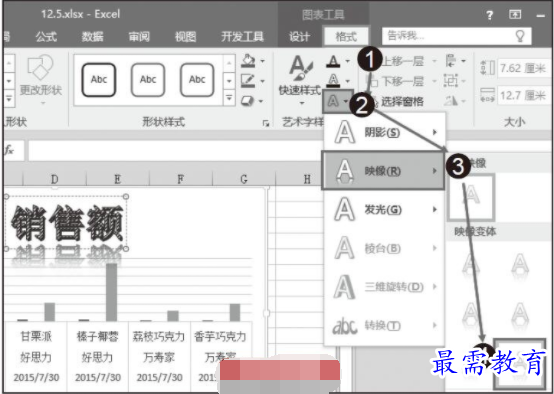Viewport: 554px width, 394px height.
Task: Click the 告诉我 search box
Action: click(x=456, y=36)
